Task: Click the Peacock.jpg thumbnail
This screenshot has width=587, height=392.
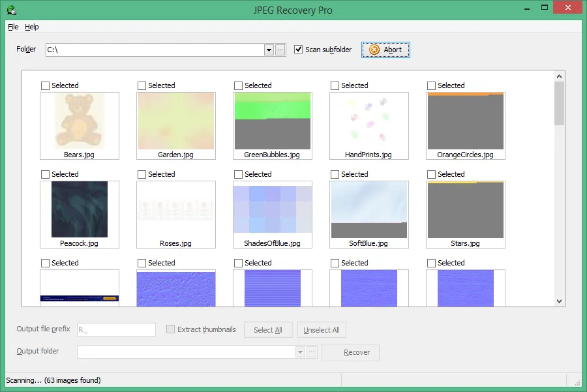Action: [80, 209]
